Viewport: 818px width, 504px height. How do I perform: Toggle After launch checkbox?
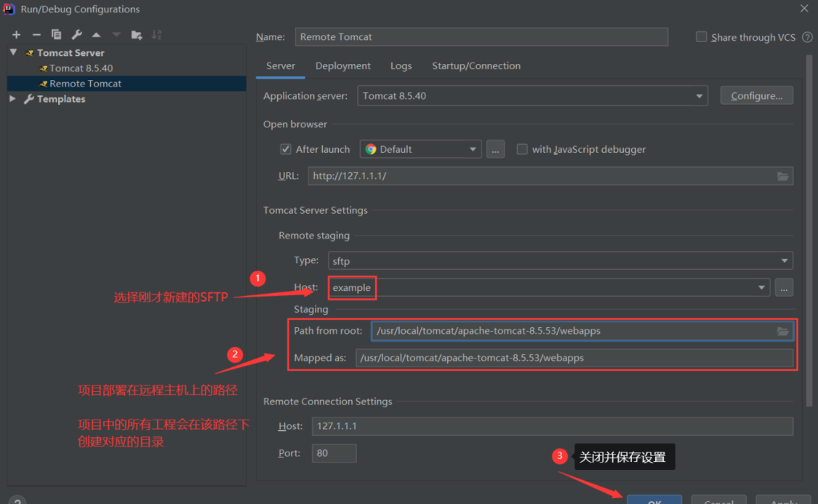(285, 149)
